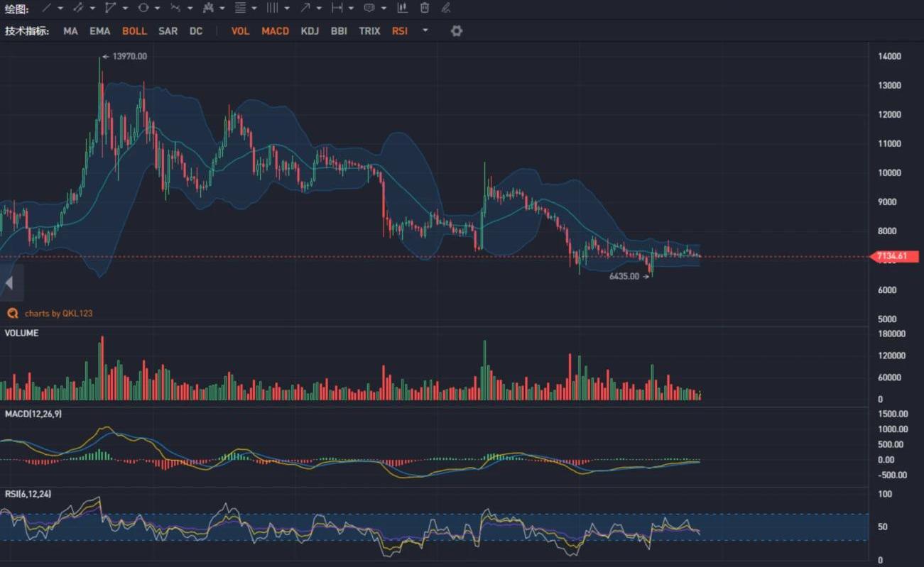924x567 pixels.
Task: Enable the KDJ indicator
Action: coord(310,31)
